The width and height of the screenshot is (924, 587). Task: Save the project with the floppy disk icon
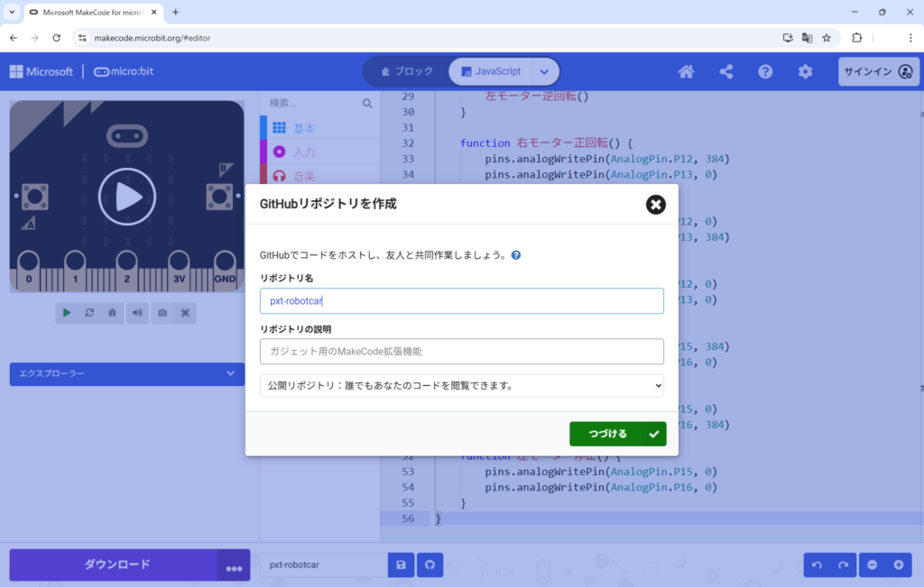click(401, 564)
